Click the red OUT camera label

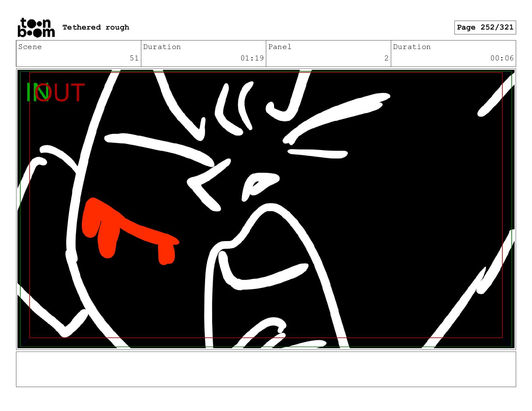pyautogui.click(x=60, y=92)
